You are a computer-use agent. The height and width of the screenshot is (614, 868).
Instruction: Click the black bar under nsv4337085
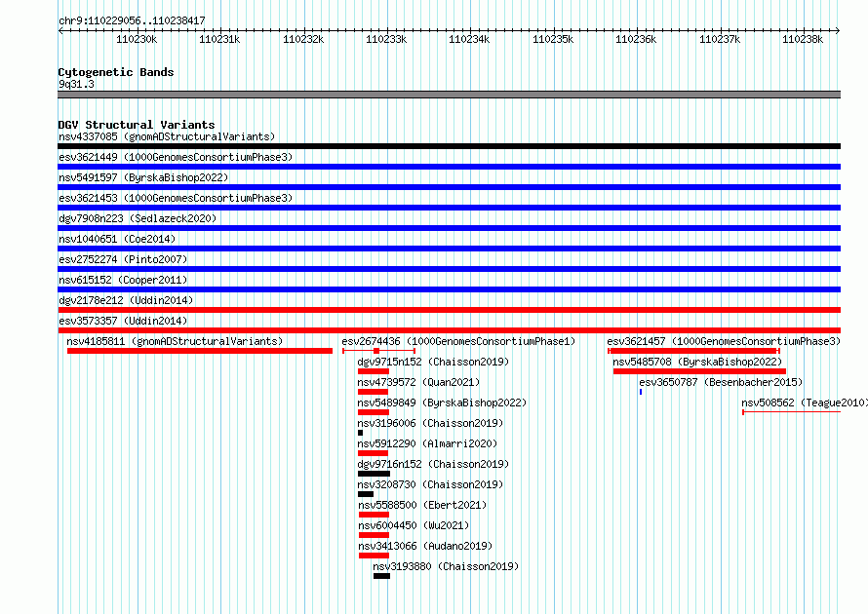pyautogui.click(x=449, y=146)
